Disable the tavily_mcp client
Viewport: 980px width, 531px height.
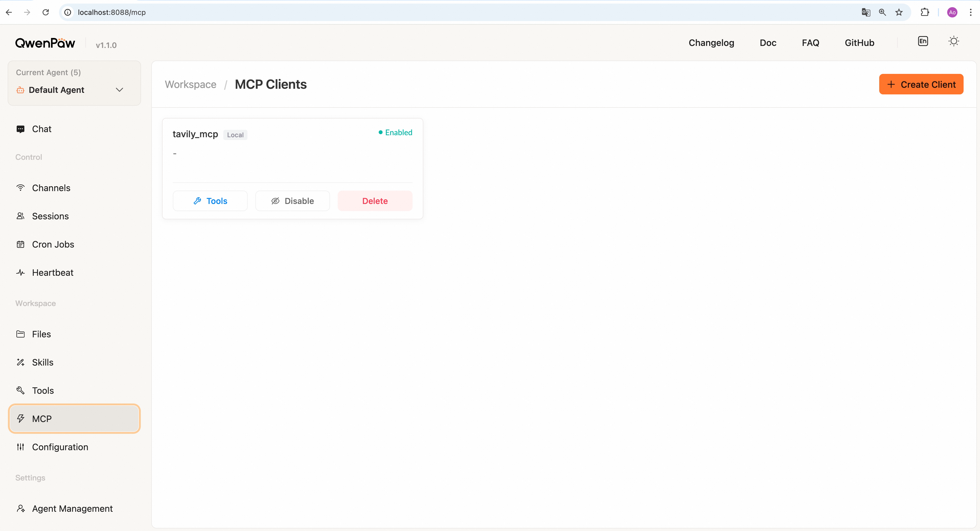292,201
